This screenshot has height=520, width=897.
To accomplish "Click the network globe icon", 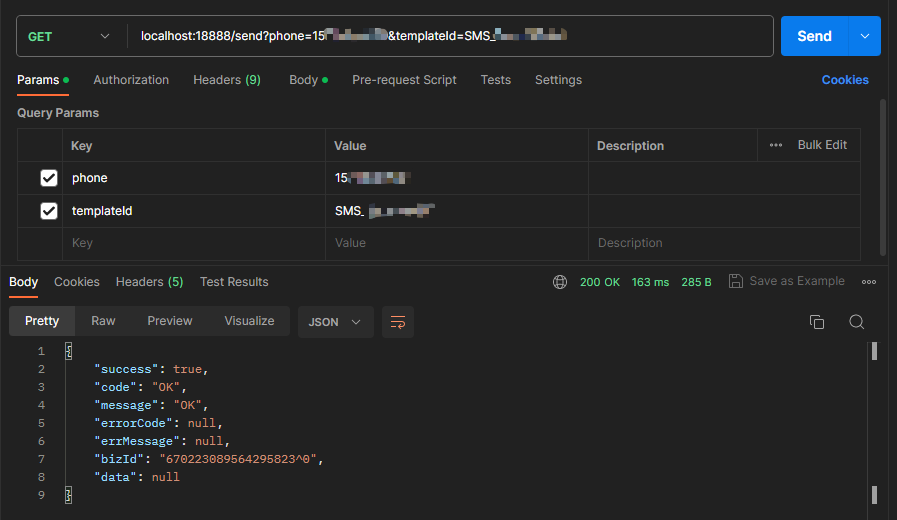I will (x=560, y=282).
